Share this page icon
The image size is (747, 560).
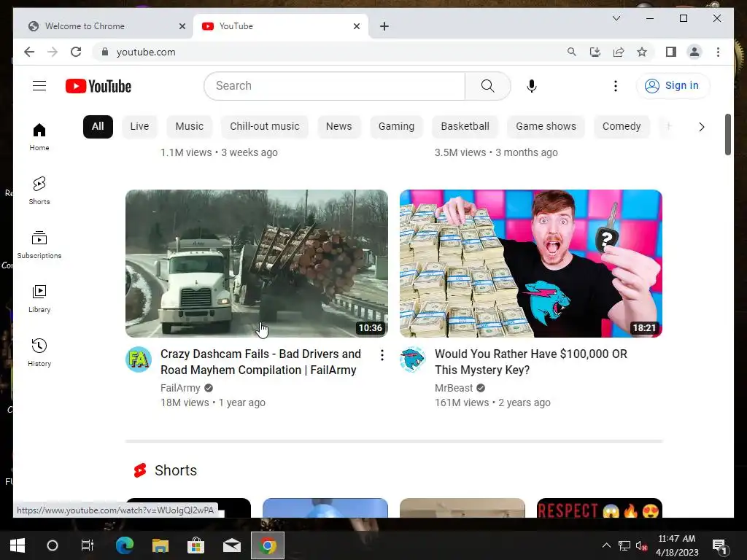click(x=619, y=52)
